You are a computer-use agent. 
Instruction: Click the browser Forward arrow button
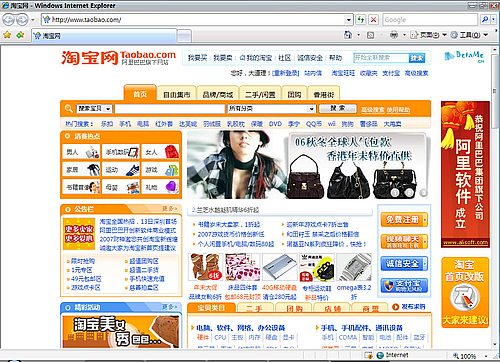coord(22,20)
